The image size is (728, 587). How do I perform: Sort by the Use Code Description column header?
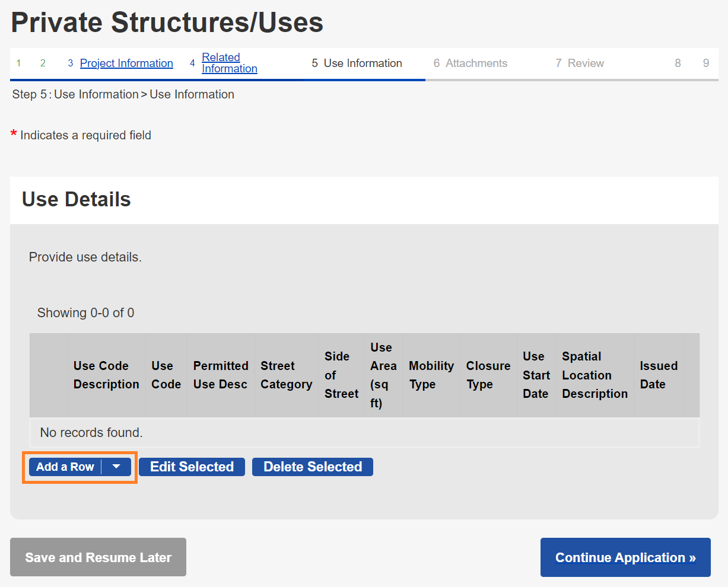pyautogui.click(x=106, y=375)
